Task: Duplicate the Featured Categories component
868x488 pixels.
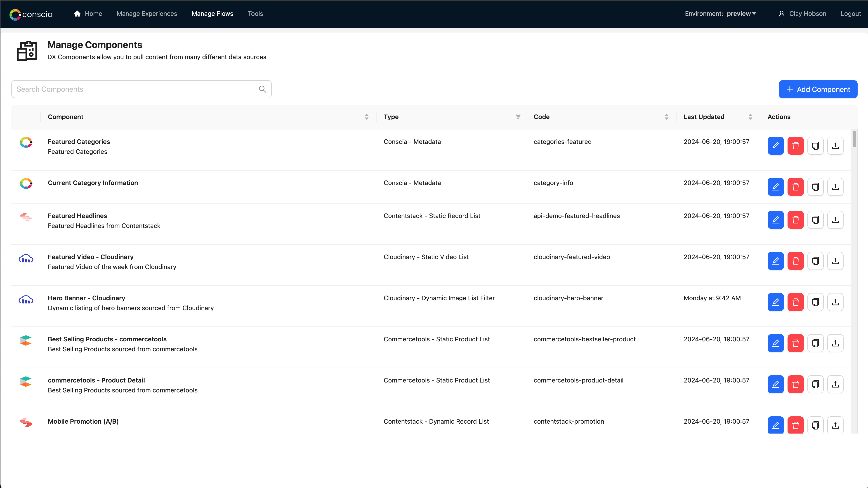Action: point(815,146)
